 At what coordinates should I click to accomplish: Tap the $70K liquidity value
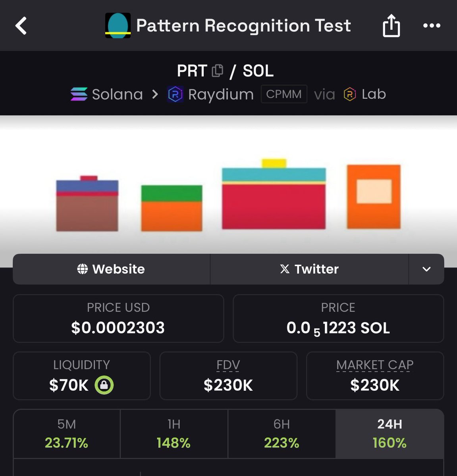click(x=69, y=385)
